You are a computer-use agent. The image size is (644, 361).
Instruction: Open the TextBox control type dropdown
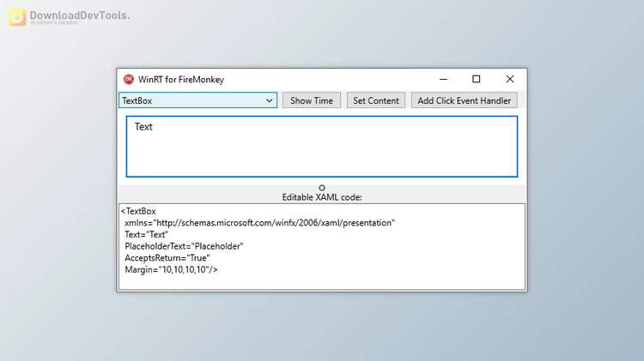(198, 100)
